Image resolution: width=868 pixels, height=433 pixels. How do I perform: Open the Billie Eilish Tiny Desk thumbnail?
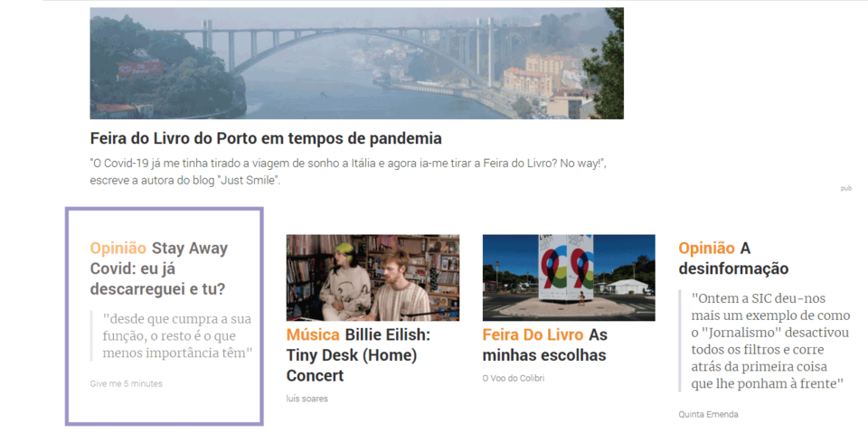click(373, 278)
